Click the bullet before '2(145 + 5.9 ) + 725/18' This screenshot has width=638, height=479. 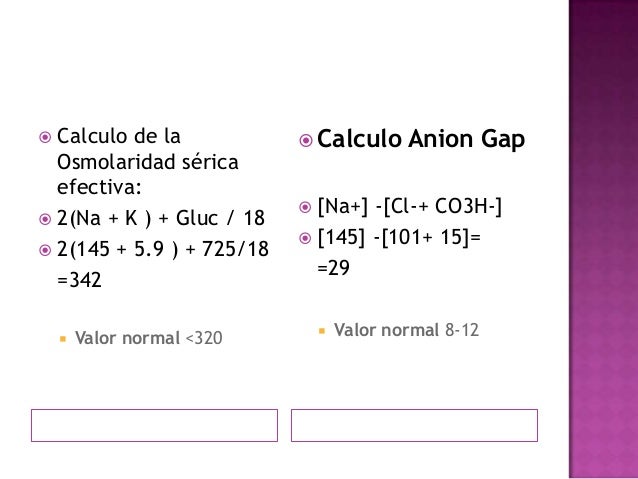point(45,250)
